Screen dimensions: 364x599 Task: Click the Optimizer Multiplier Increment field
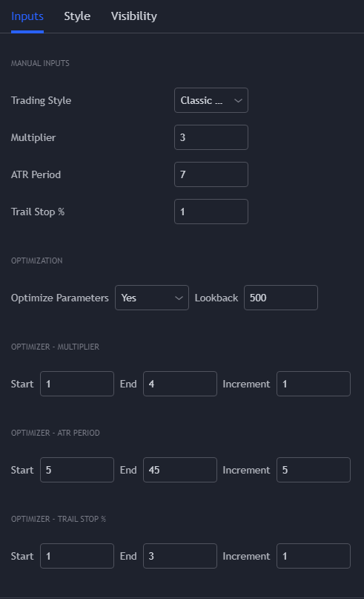coord(314,384)
